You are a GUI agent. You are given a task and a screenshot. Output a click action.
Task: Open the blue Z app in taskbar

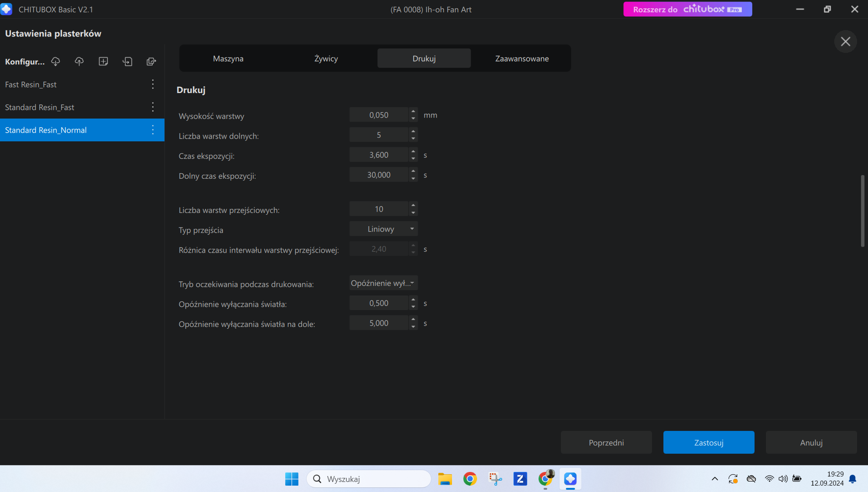point(520,479)
